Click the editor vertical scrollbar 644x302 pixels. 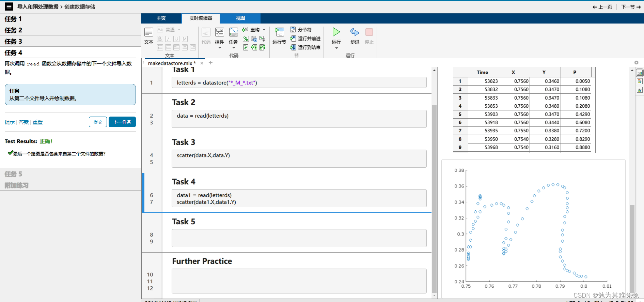[x=434, y=199]
